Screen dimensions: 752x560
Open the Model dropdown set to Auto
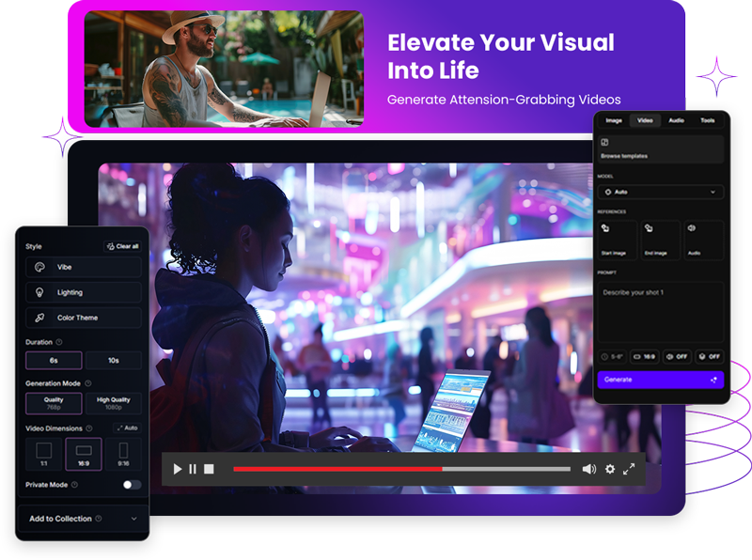pyautogui.click(x=661, y=192)
